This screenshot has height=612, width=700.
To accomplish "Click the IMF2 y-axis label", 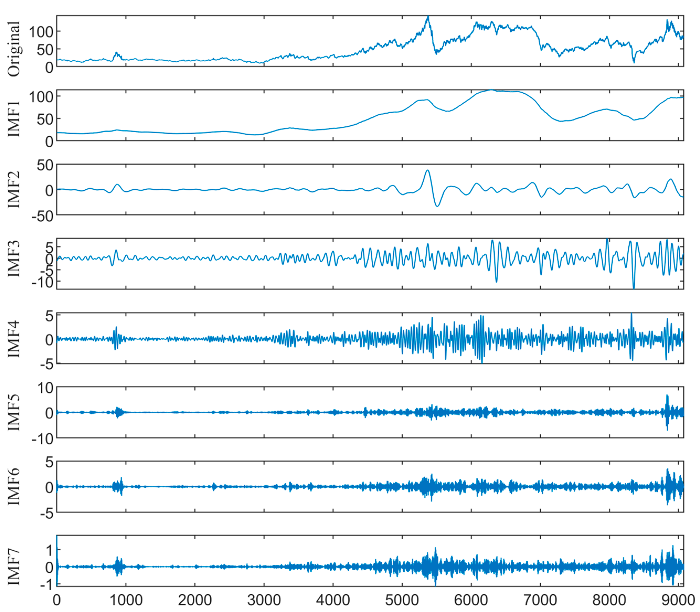I will click(14, 190).
